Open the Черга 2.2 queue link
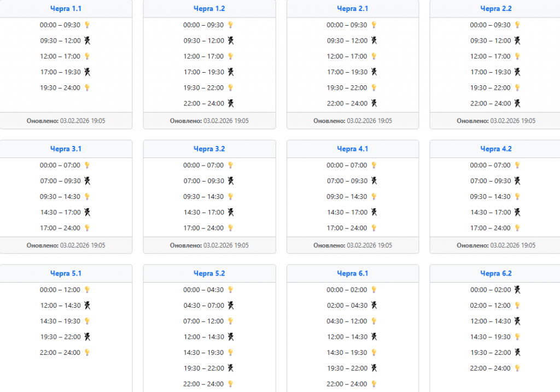The height and width of the screenshot is (392, 560). click(x=496, y=9)
